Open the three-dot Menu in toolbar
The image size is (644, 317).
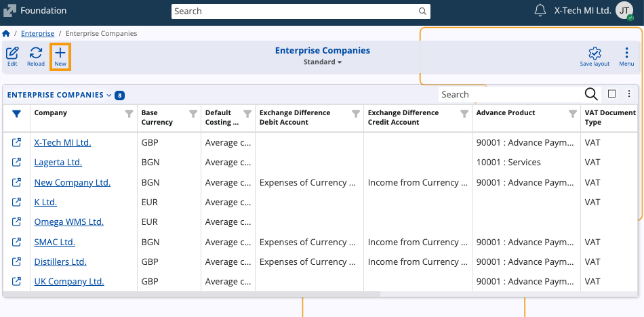click(626, 54)
